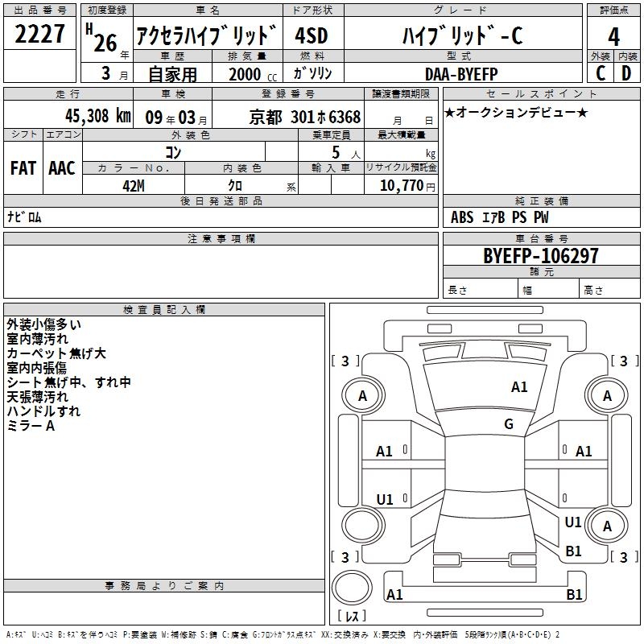Image resolution: width=644 pixels, height=644 pixels.
Task: Click displacement 2000 cc value
Action: coord(253,74)
